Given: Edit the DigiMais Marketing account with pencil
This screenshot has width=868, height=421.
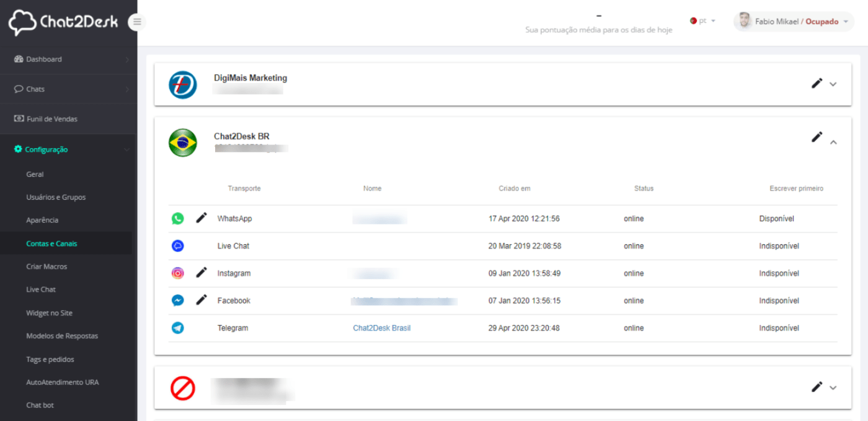Looking at the screenshot, I should pos(817,83).
